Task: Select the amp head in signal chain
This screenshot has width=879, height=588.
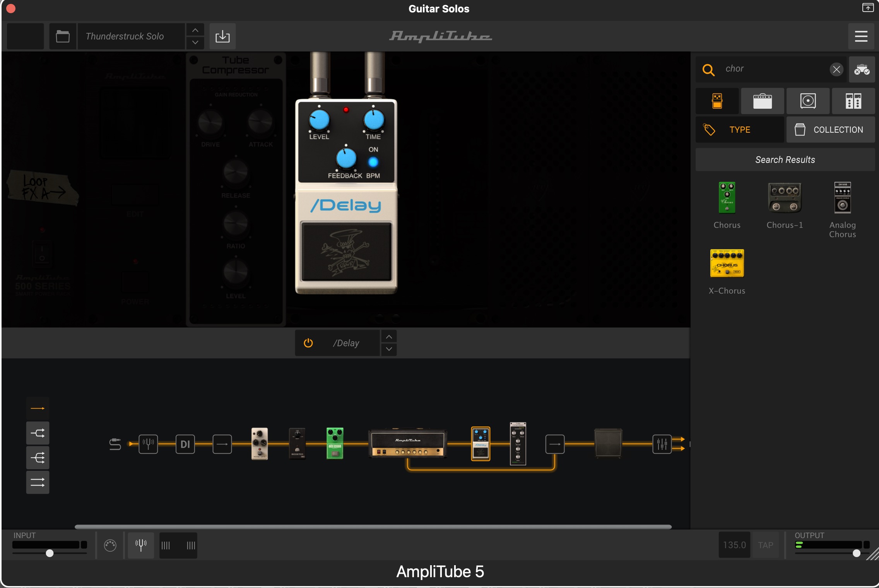Action: 407,443
